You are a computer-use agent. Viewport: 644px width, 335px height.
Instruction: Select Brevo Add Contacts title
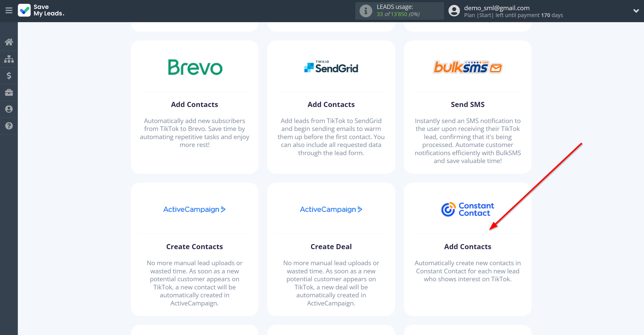(194, 104)
